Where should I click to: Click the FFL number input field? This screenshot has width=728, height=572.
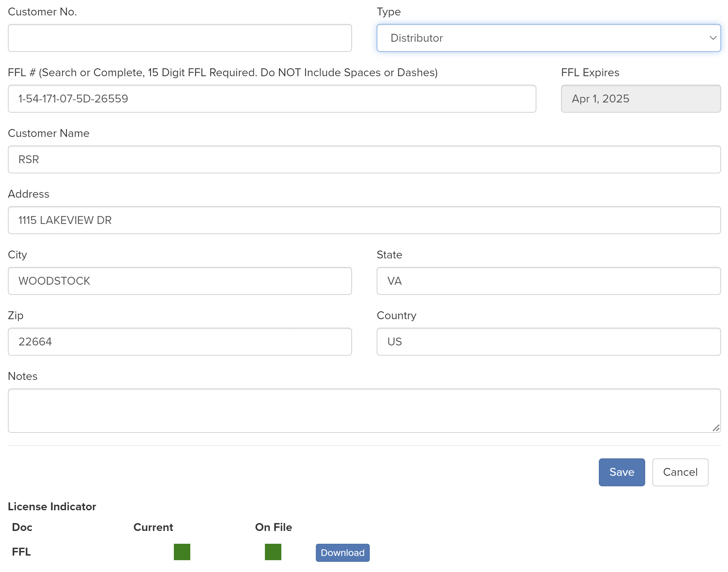271,99
